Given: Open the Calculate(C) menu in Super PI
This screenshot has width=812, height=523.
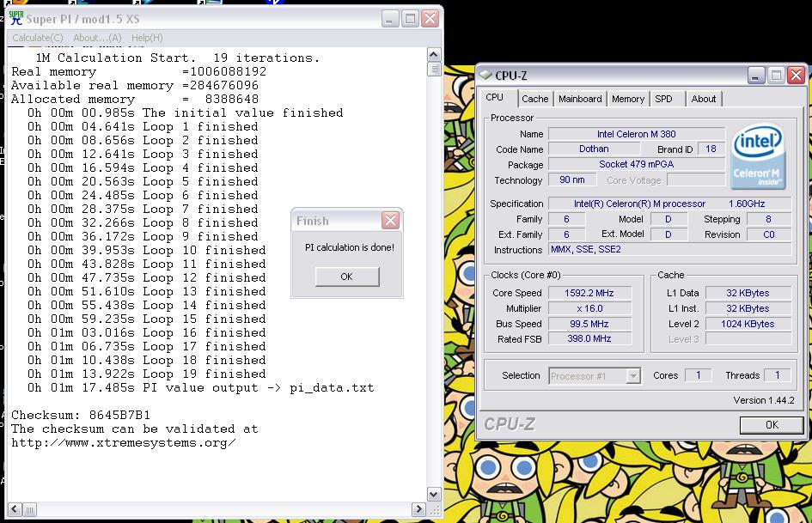Looking at the screenshot, I should pyautogui.click(x=37, y=38).
